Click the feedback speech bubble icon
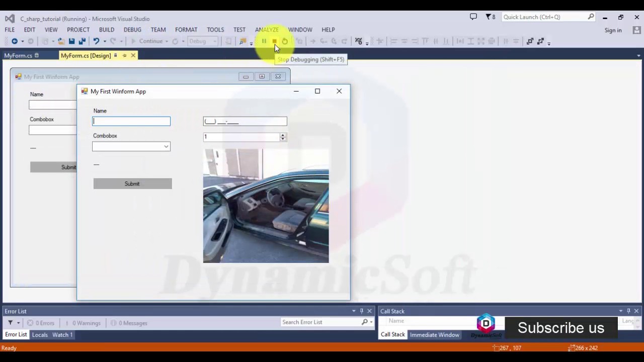This screenshot has width=644, height=362. (x=473, y=17)
